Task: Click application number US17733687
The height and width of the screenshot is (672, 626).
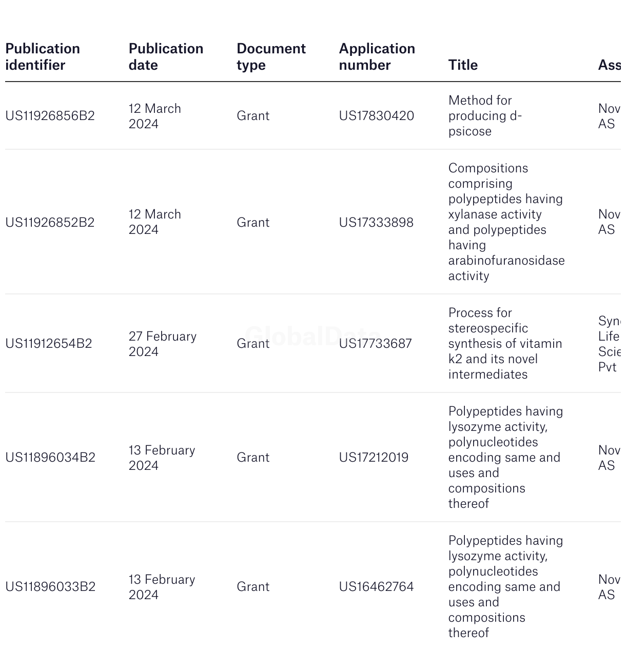Action: (x=375, y=343)
